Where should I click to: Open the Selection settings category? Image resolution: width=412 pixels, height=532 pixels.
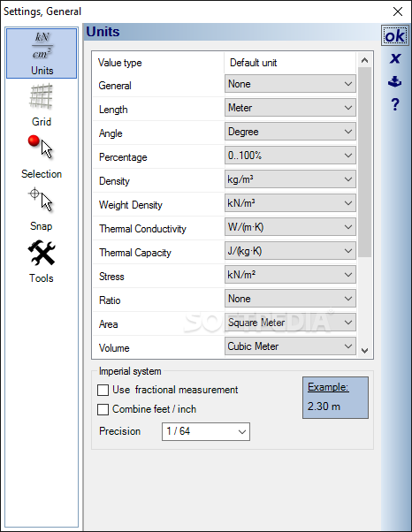tap(42, 157)
